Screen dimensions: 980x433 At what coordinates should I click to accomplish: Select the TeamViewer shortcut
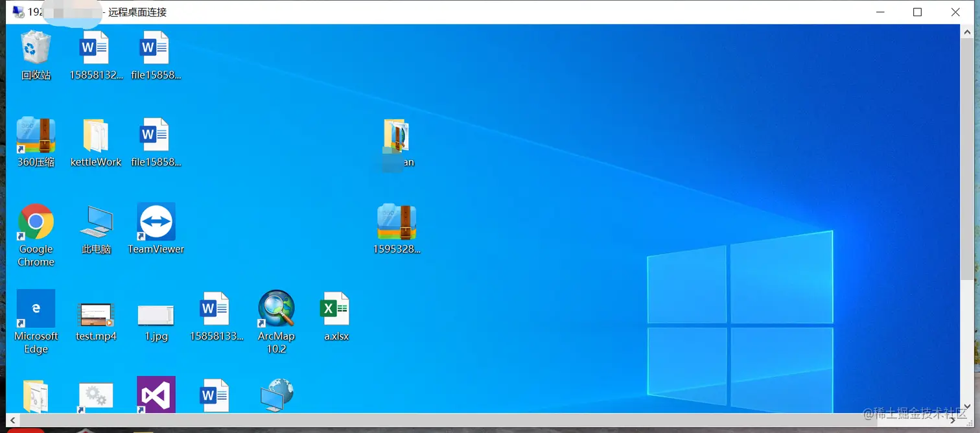pos(156,228)
